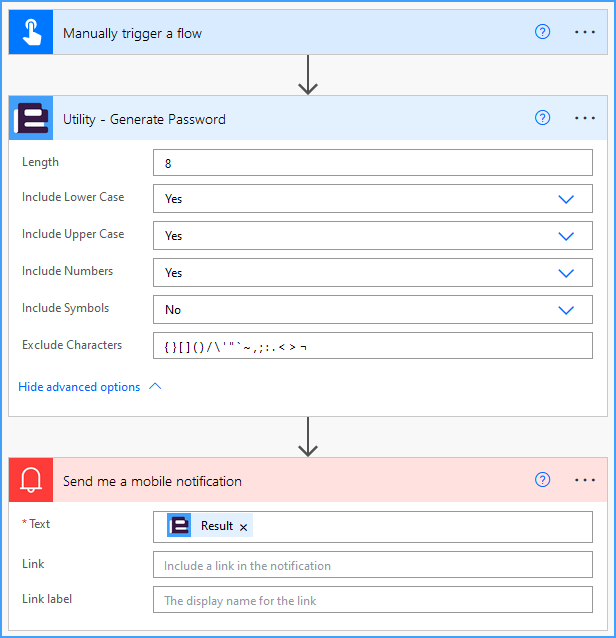Open help for Manually trigger a flow
616x638 pixels.
pyautogui.click(x=542, y=32)
